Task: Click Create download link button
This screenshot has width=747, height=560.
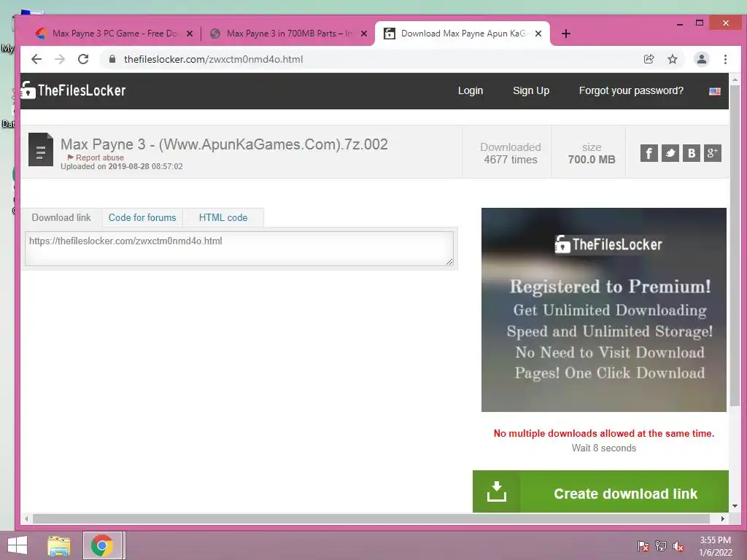Action: 600,492
